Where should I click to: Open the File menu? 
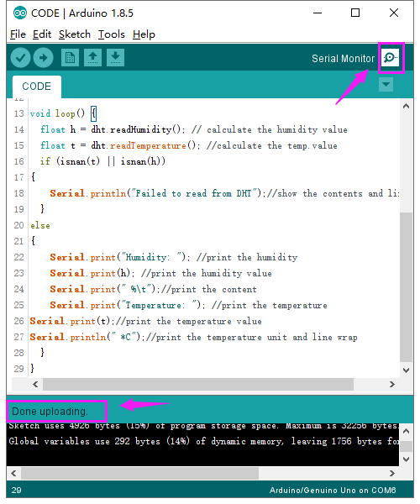(18, 34)
